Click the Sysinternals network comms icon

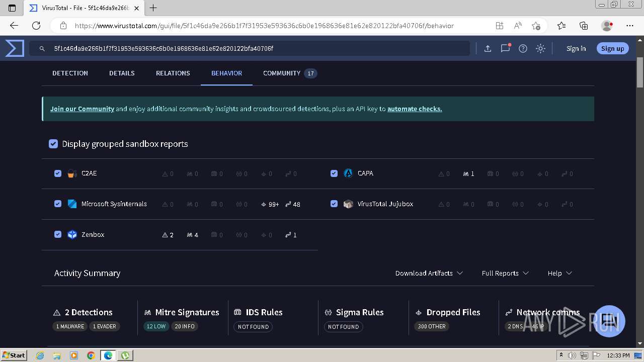point(288,204)
